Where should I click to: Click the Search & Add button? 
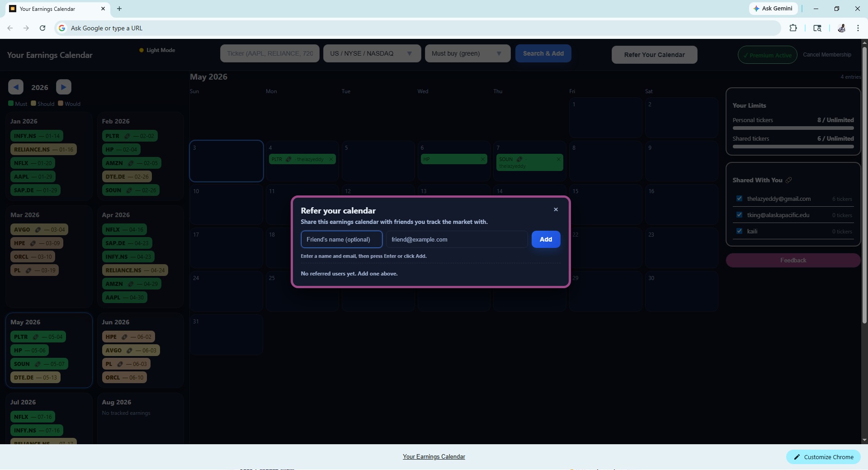(x=543, y=53)
